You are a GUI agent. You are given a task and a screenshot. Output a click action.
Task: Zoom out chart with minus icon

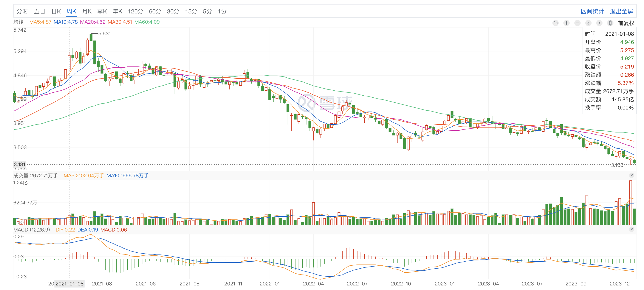[577, 23]
